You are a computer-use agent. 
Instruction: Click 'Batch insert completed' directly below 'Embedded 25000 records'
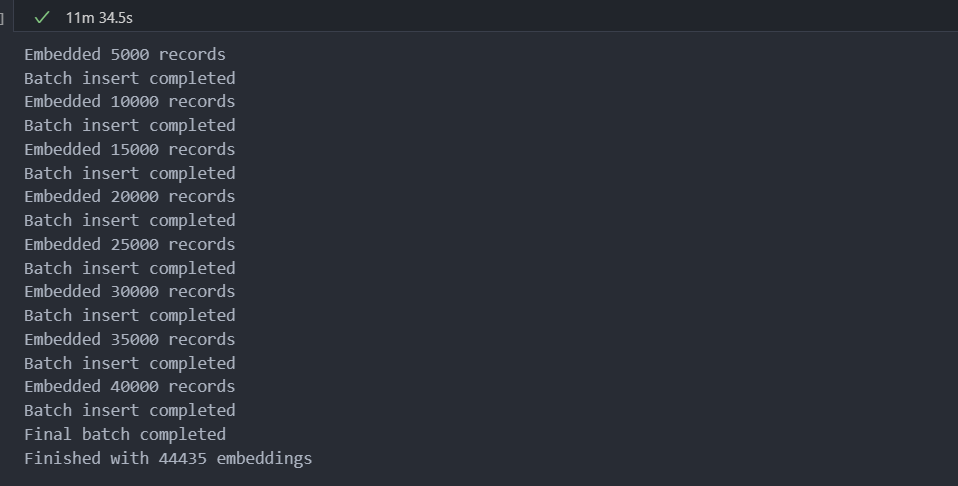click(130, 268)
